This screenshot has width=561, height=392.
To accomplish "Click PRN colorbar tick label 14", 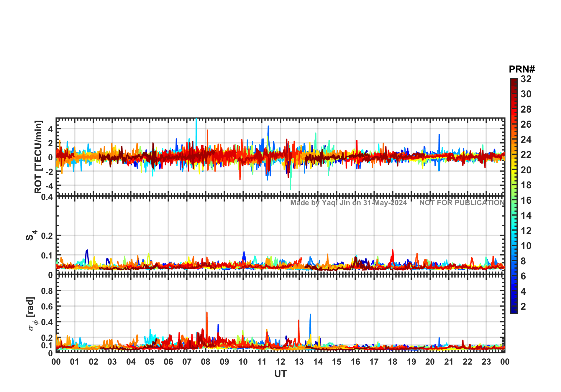I will [x=526, y=215].
